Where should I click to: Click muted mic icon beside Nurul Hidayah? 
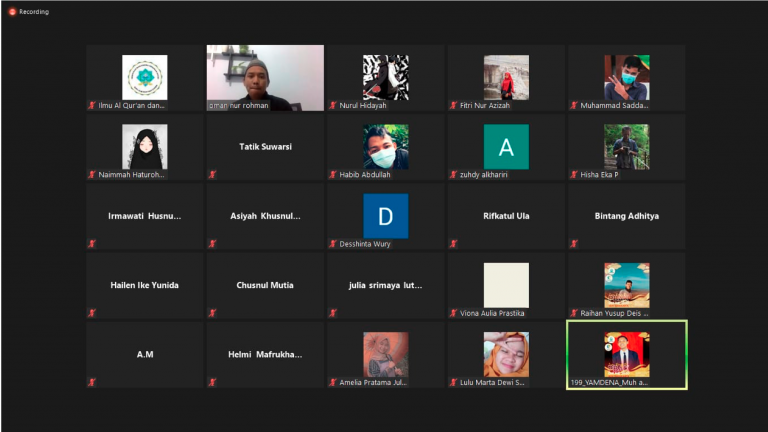pos(333,105)
